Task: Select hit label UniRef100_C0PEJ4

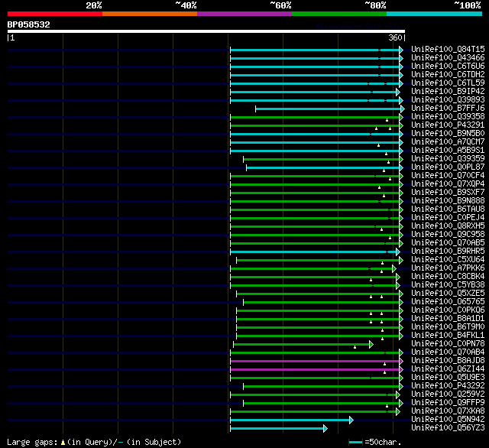Action: click(x=448, y=218)
